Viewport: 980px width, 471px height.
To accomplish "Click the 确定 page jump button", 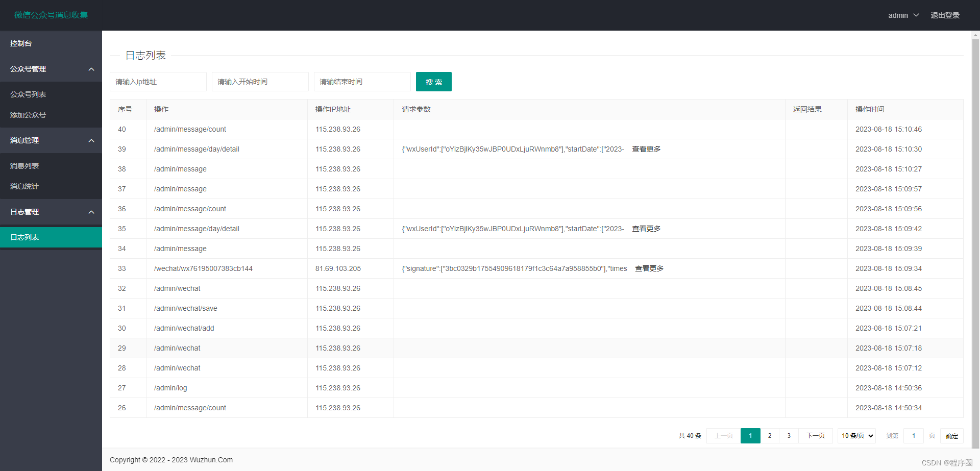I will [x=951, y=436].
